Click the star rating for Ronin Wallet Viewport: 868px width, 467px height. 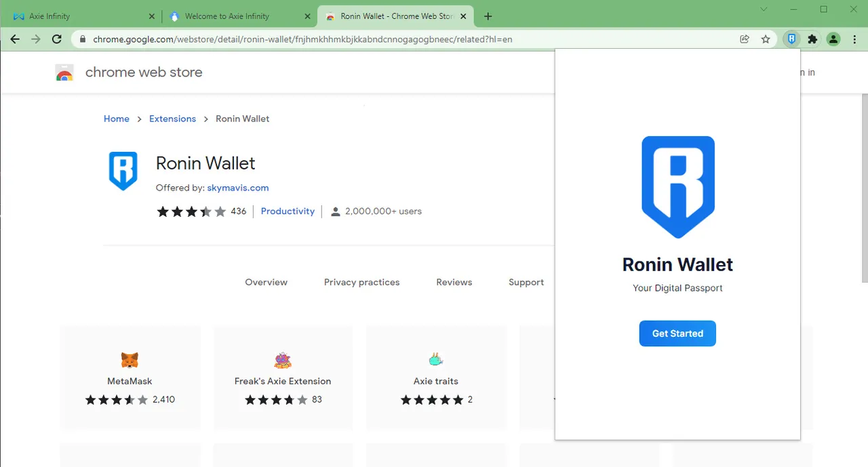tap(192, 211)
